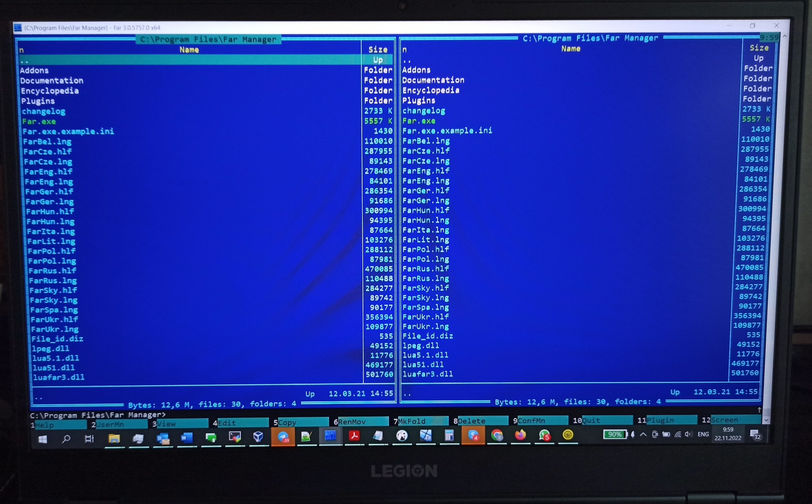812x504 pixels.
Task: Click F12 Screen in key bar
Action: point(732,419)
